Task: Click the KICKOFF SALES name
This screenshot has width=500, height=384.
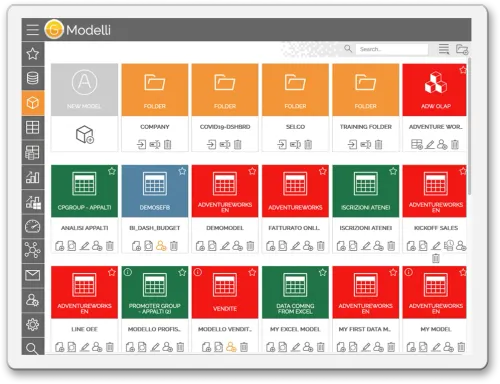Action: pos(436,228)
